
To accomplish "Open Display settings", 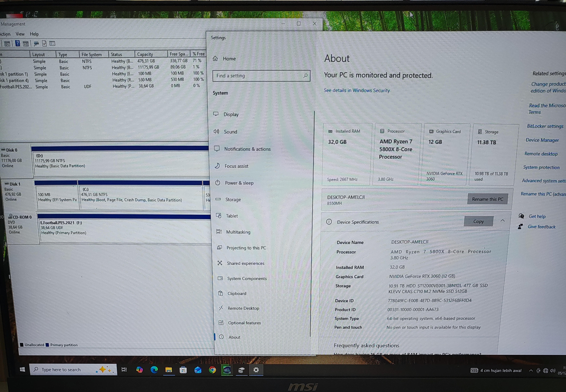I will pyautogui.click(x=226, y=114).
